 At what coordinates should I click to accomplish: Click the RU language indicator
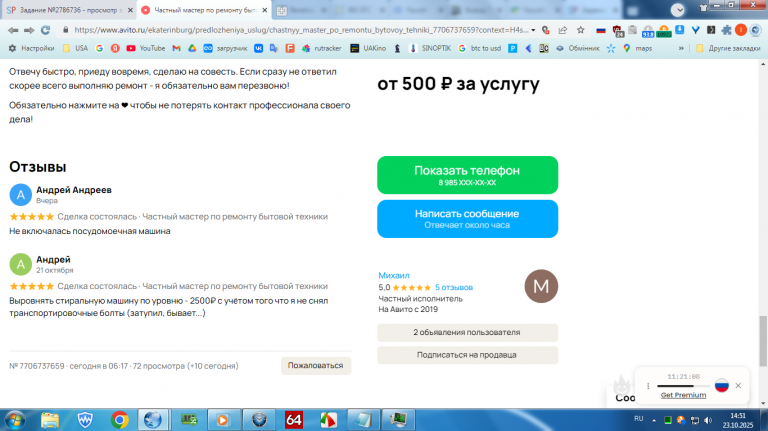638,419
